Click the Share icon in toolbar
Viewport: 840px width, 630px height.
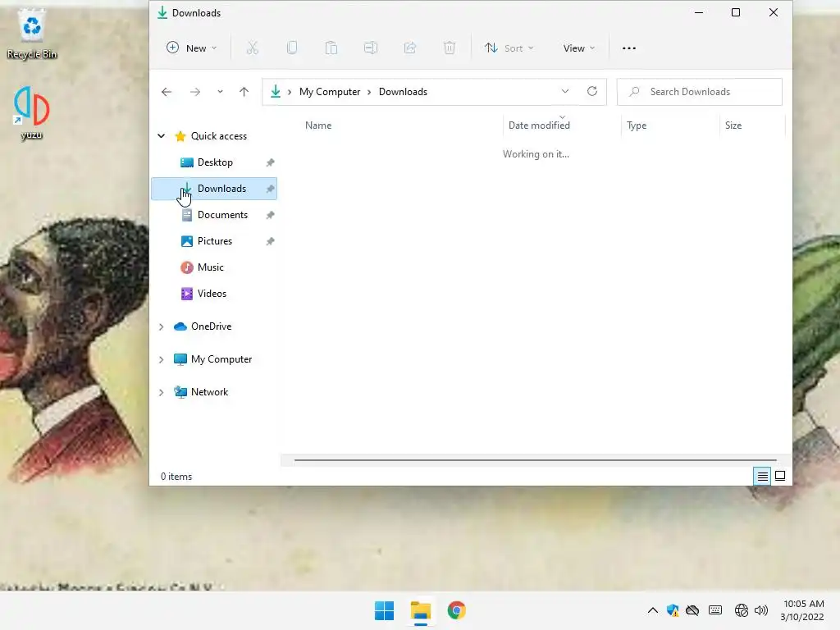coord(410,48)
